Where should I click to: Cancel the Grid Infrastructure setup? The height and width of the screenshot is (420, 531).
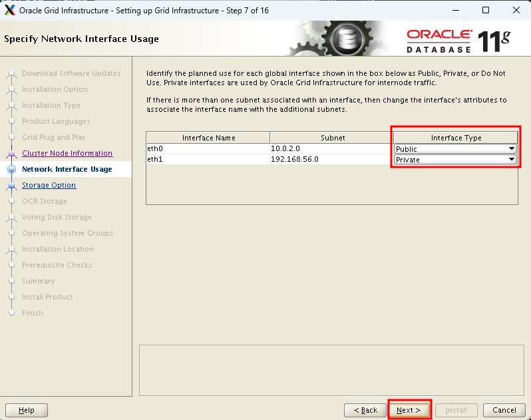(504, 410)
